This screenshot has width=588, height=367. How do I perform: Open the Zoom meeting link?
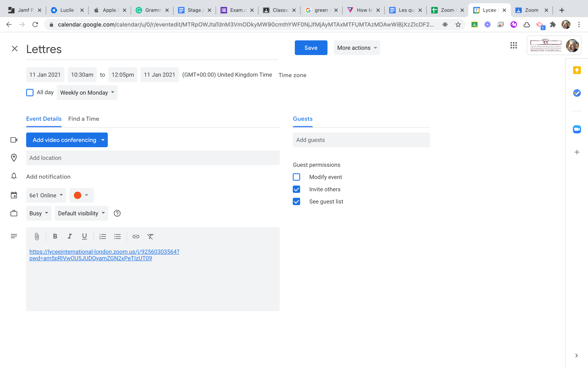(104, 252)
